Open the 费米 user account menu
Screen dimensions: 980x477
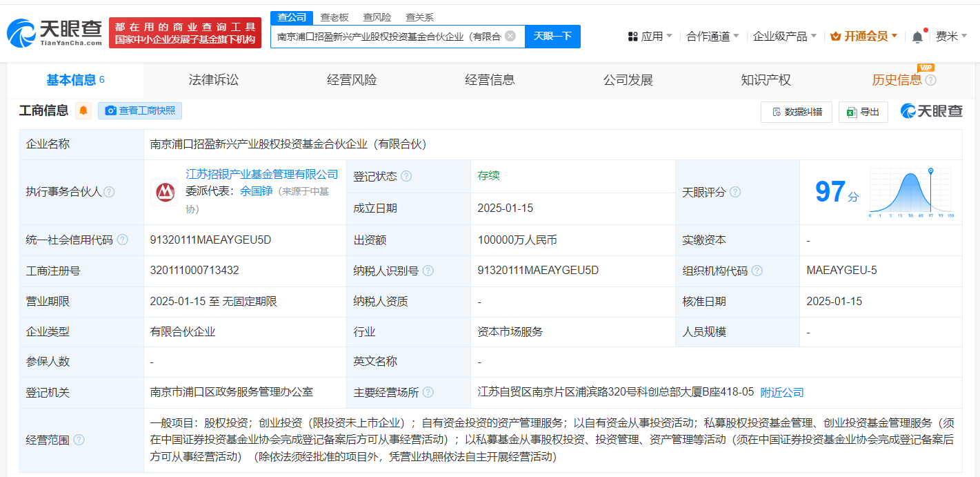pyautogui.click(x=951, y=37)
